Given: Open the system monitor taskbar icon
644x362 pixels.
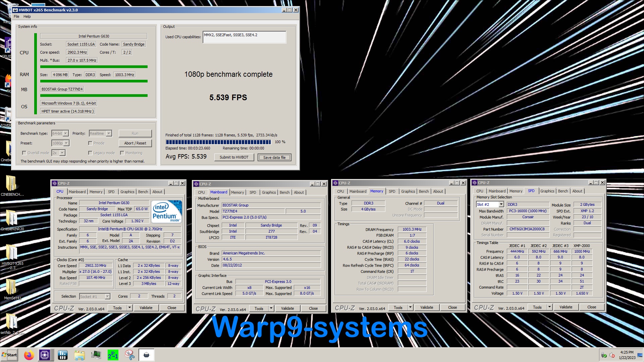Looking at the screenshot, I should click(96, 355).
